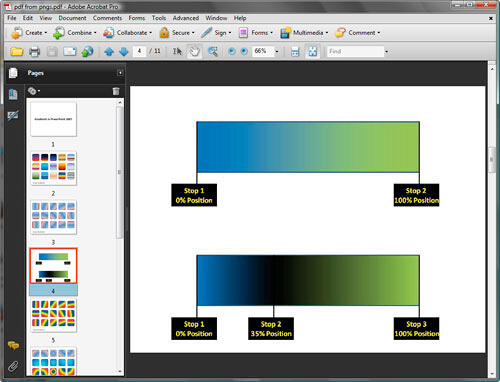Open the Forms menu in menu bar
Image resolution: width=500 pixels, height=382 pixels.
click(137, 18)
